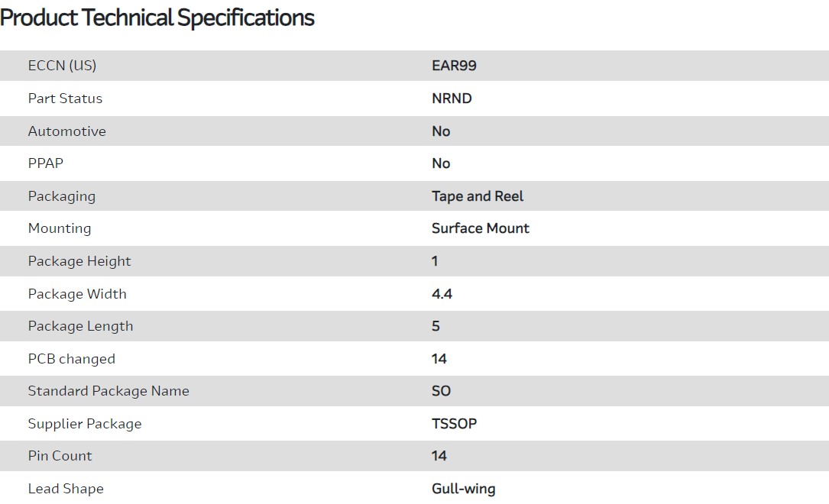Click the Mounting row label
This screenshot has width=829, height=504.
coord(59,228)
